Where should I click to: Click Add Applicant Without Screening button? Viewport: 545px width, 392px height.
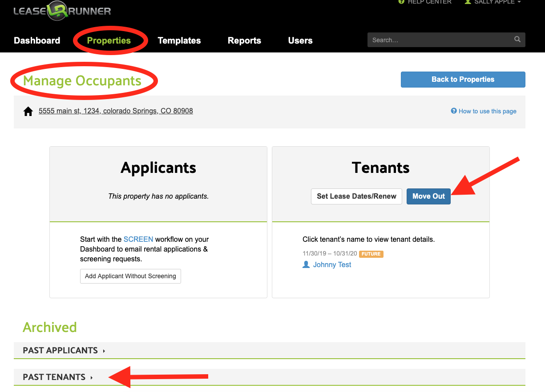pos(130,276)
